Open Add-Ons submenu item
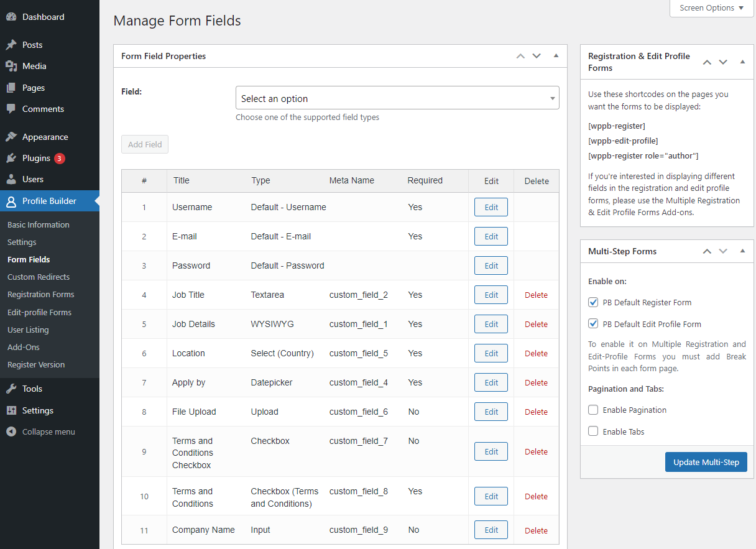The height and width of the screenshot is (549, 756). tap(24, 347)
